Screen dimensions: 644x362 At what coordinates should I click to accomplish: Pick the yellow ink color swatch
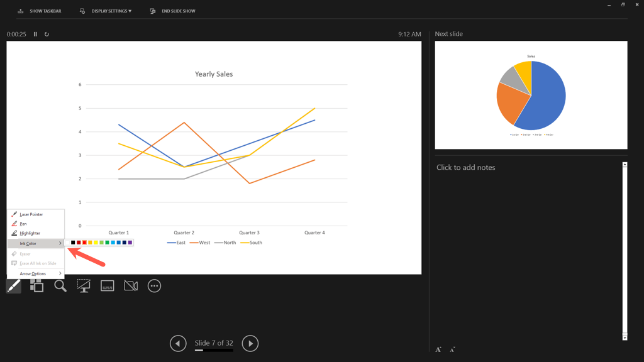(x=96, y=243)
